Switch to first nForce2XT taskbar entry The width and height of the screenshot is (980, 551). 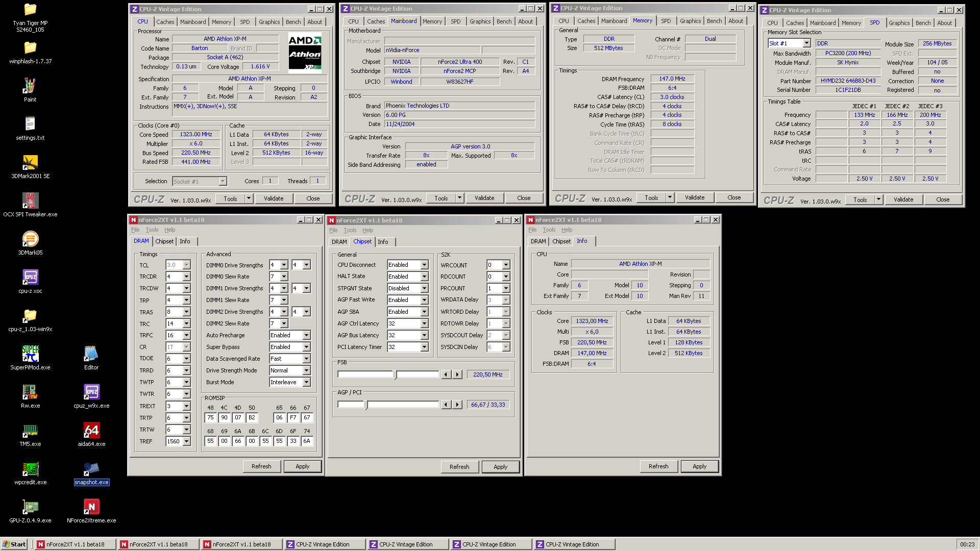(x=75, y=544)
